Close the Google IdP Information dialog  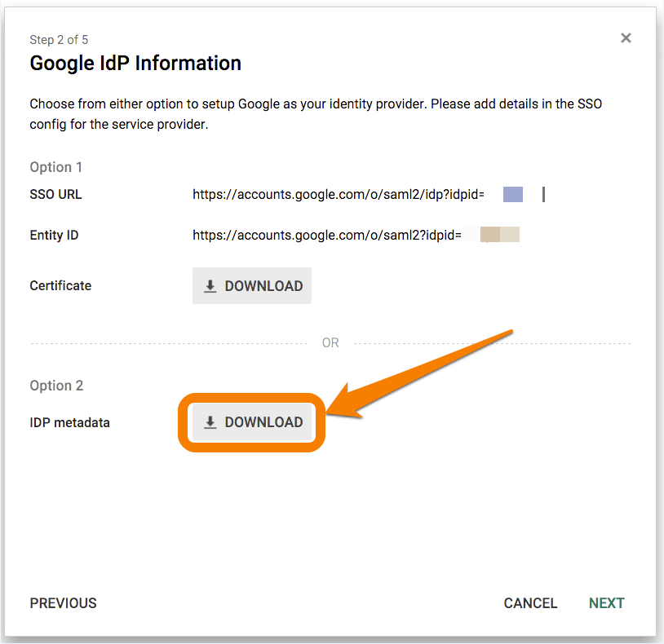tap(626, 38)
